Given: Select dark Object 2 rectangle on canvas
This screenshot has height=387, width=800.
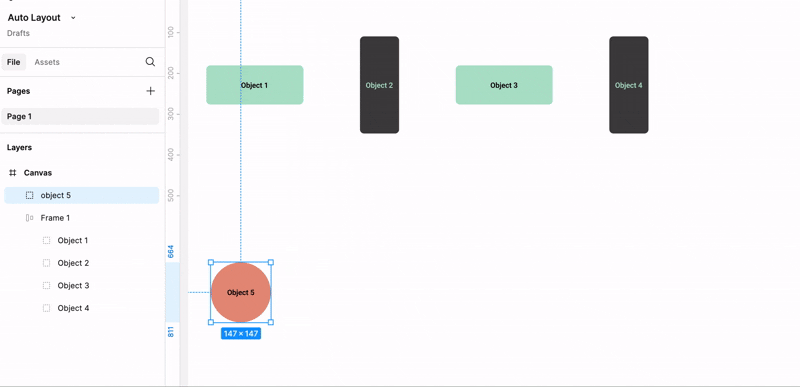Looking at the screenshot, I should pos(380,85).
